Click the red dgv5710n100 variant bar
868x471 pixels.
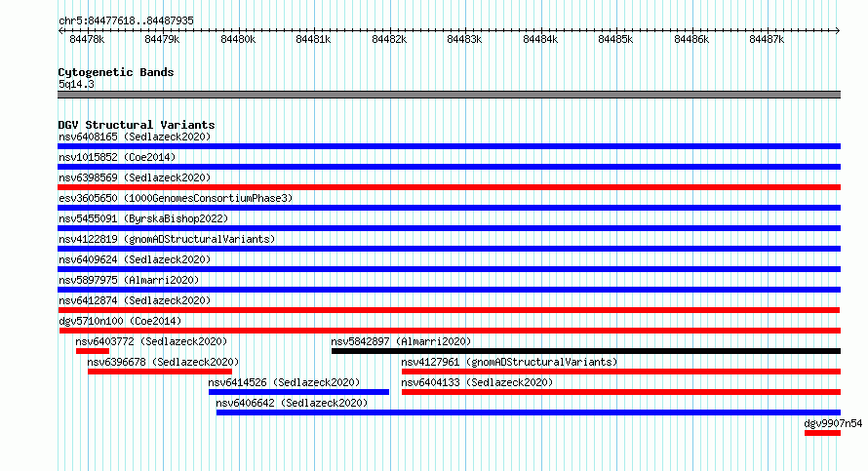450,331
